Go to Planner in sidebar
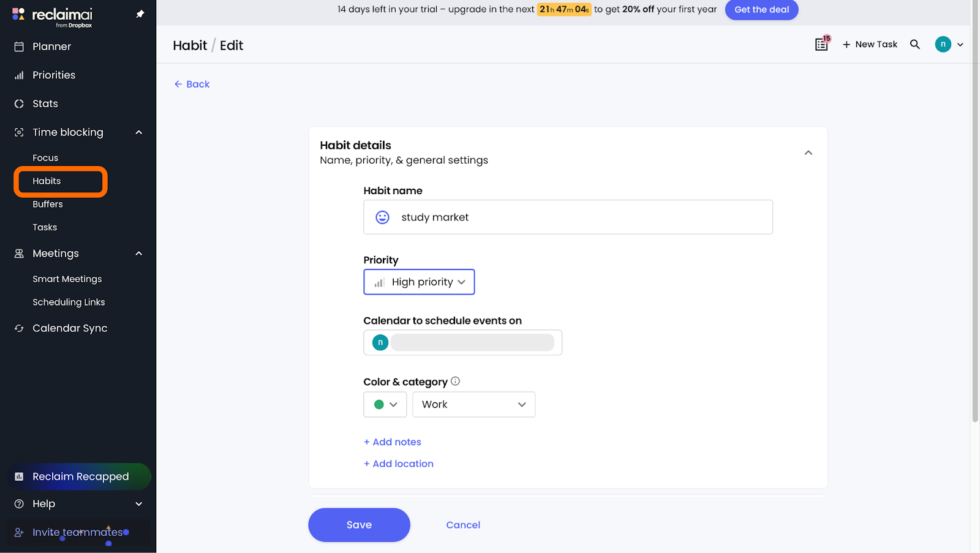 [x=51, y=47]
